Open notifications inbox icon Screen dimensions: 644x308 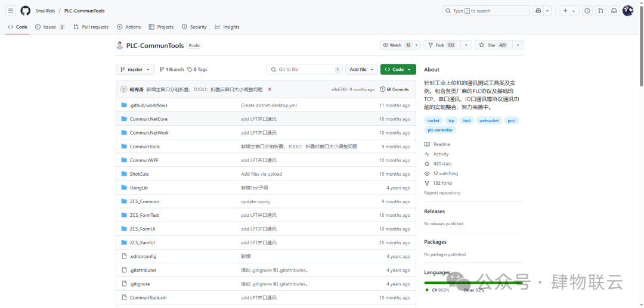[614, 11]
